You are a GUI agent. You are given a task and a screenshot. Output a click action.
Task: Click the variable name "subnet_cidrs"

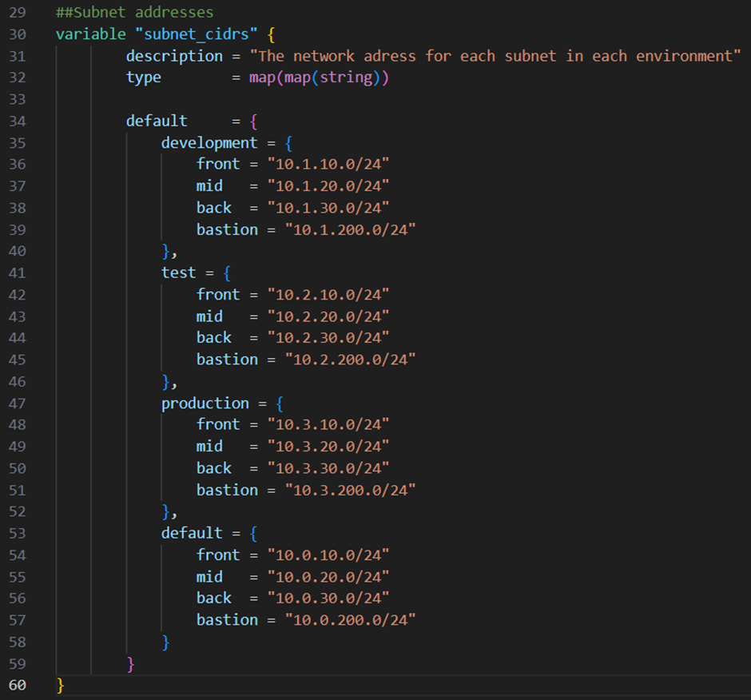click(197, 34)
